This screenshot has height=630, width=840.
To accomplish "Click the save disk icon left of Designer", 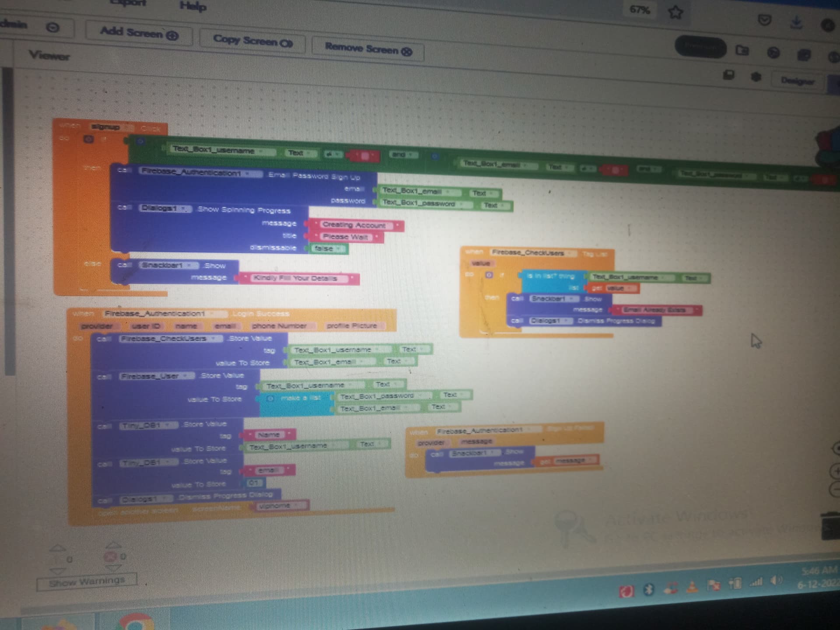I will 728,75.
